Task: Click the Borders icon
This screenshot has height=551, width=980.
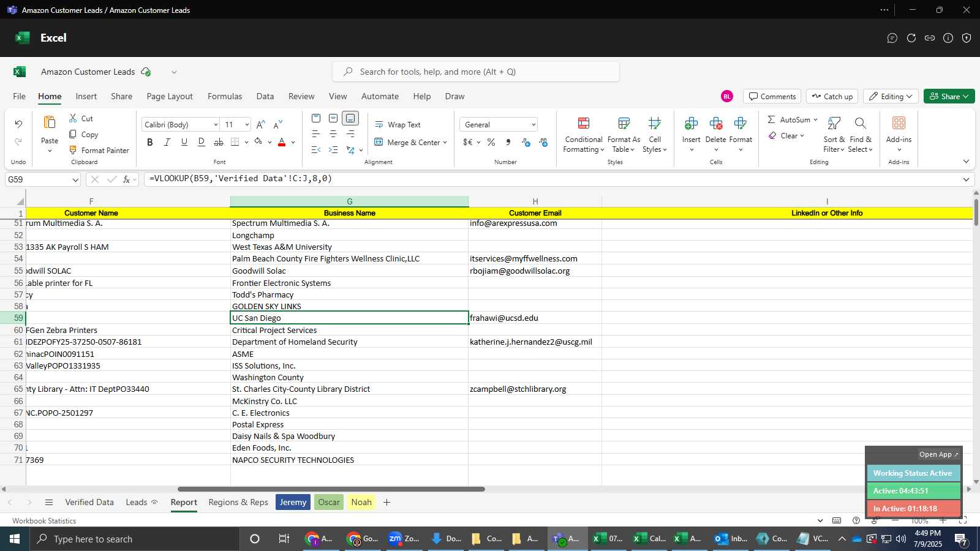Action: pos(235,142)
